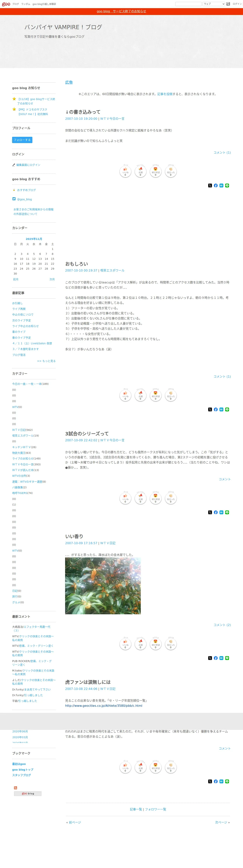Screen dimensions: 243x868
Task: Open recent article ブログ復活
Action: 19,355
